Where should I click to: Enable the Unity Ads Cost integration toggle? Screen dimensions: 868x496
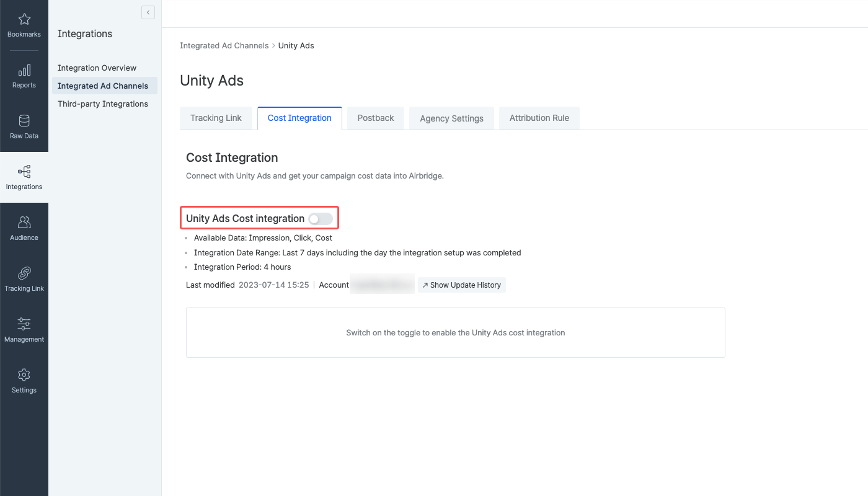coord(321,219)
